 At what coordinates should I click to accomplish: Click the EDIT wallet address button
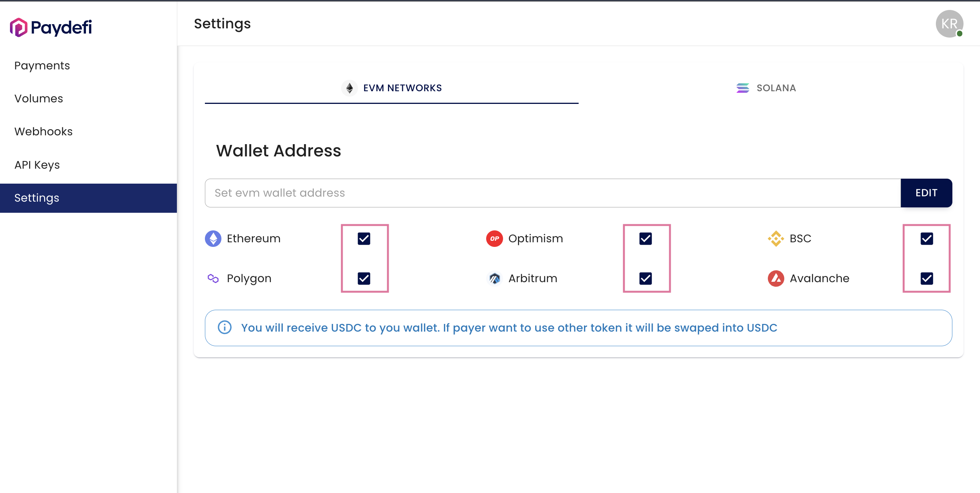coord(926,193)
